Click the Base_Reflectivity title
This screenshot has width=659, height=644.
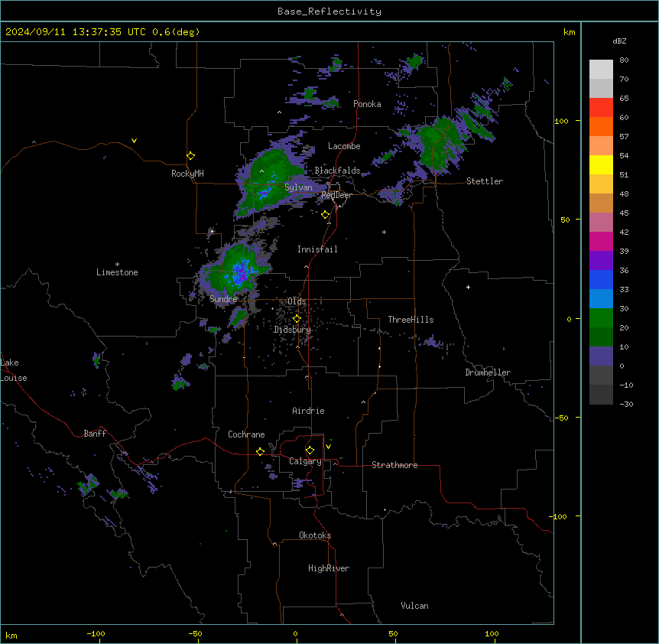coord(329,11)
